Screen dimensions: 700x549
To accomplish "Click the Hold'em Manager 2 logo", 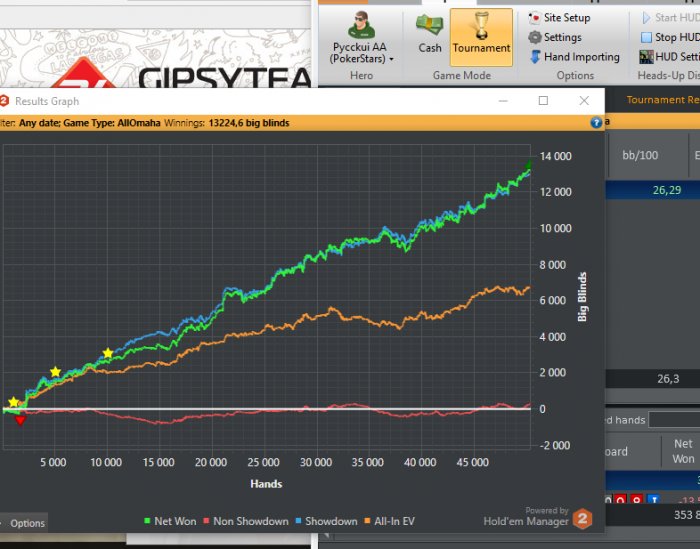I will 582,519.
